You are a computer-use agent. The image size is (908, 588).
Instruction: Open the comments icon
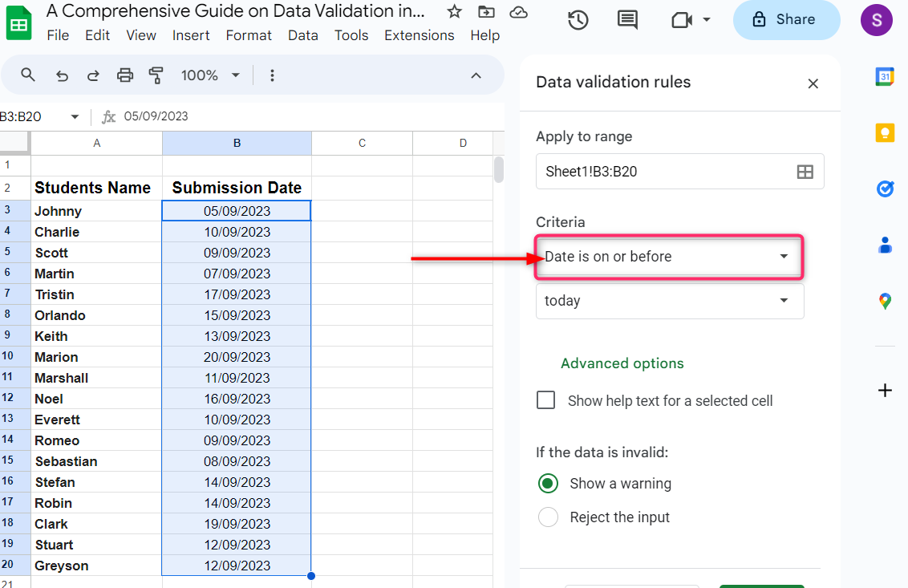coord(628,20)
